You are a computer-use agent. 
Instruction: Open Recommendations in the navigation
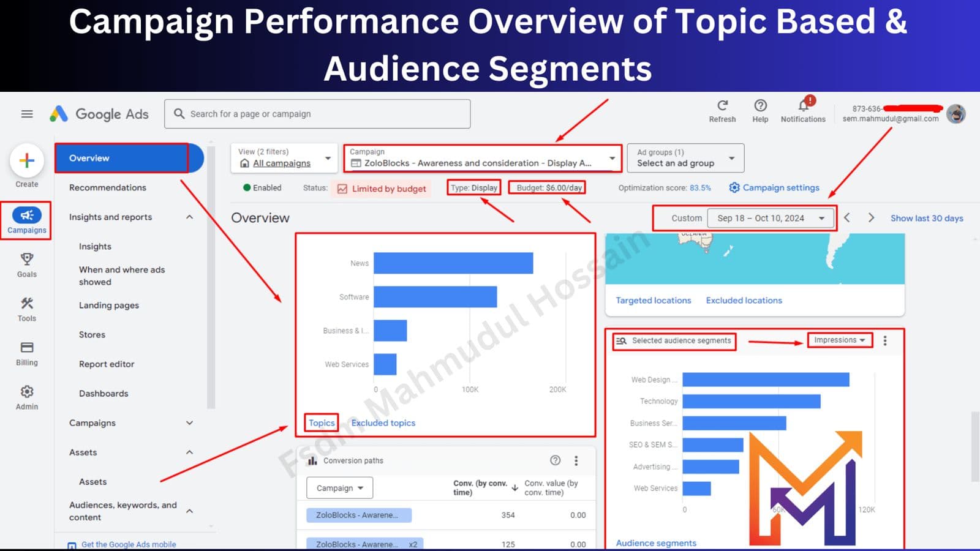point(108,187)
